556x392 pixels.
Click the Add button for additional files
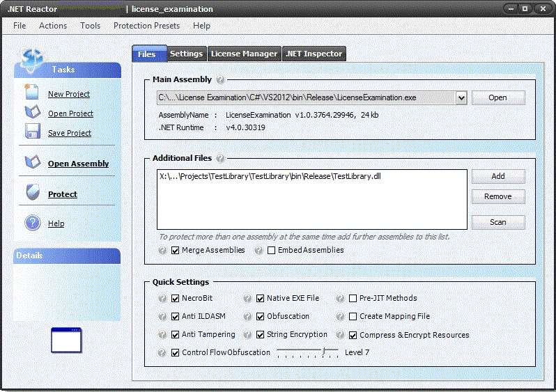point(498,176)
